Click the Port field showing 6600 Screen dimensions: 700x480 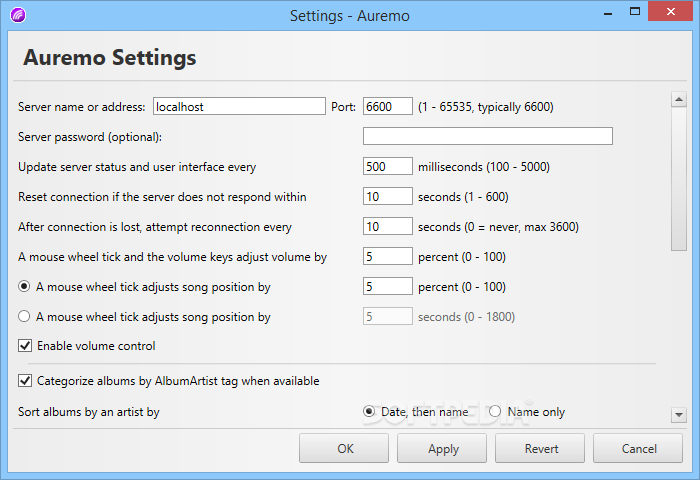pos(388,106)
